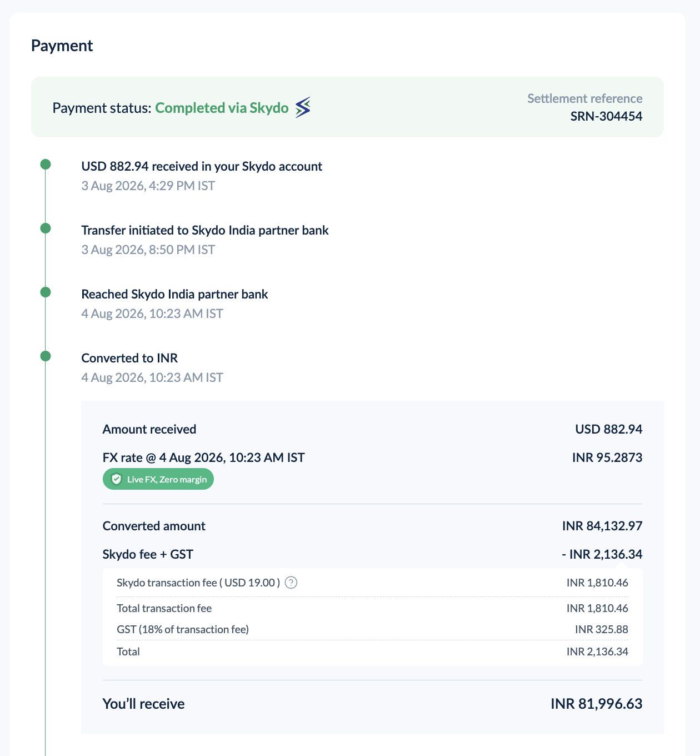
Task: Click the Converted to INR step title
Action: pyautogui.click(x=129, y=358)
